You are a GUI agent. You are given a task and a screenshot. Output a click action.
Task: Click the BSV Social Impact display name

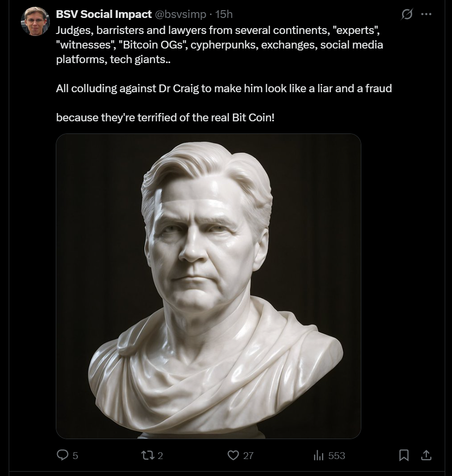(x=104, y=14)
